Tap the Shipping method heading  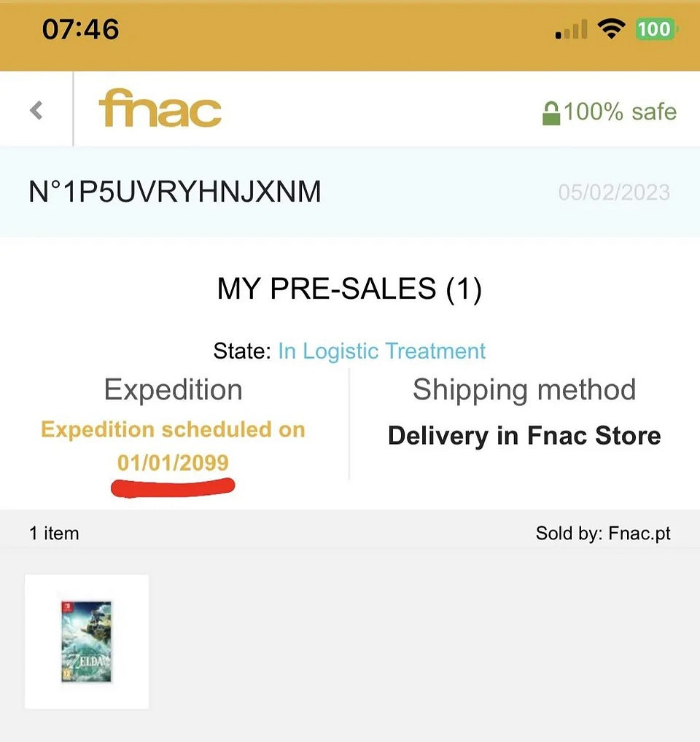pyautogui.click(x=524, y=390)
